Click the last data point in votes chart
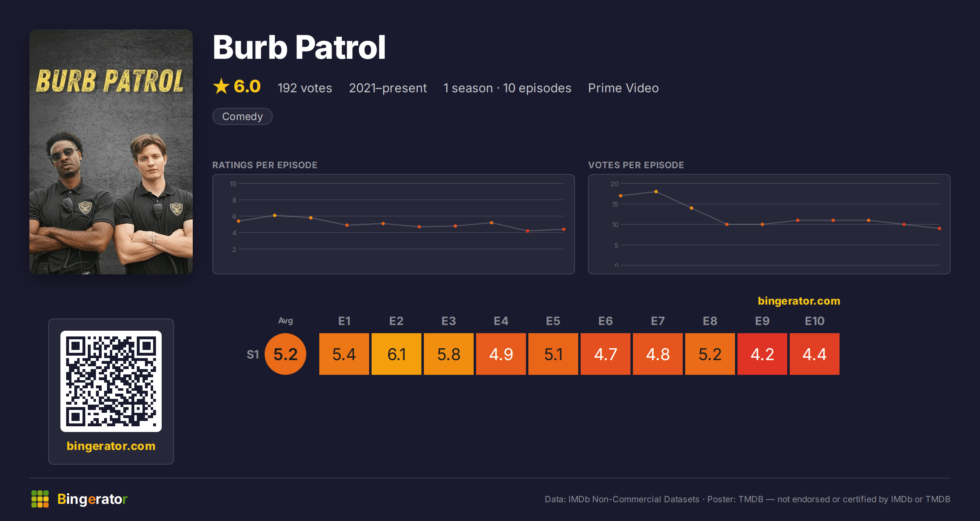Screen dimensions: 980x521 940,229
